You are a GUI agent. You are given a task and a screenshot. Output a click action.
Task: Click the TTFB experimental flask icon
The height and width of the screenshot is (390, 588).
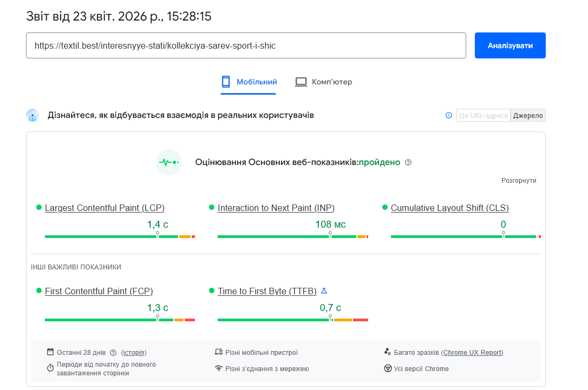point(324,291)
